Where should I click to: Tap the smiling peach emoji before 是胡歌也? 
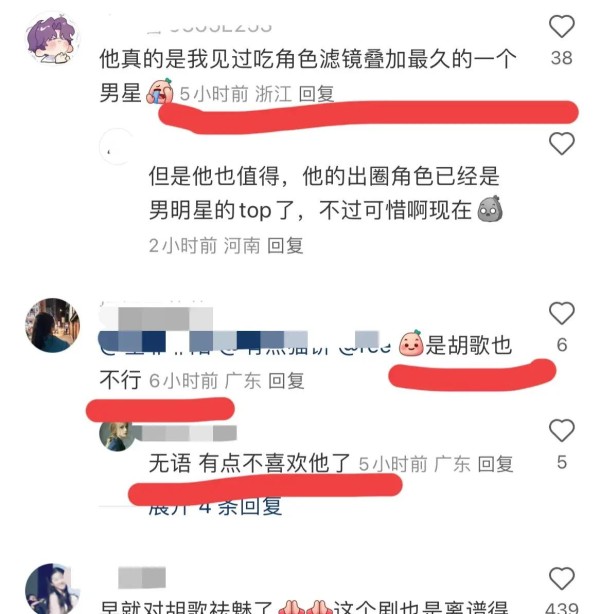(411, 343)
